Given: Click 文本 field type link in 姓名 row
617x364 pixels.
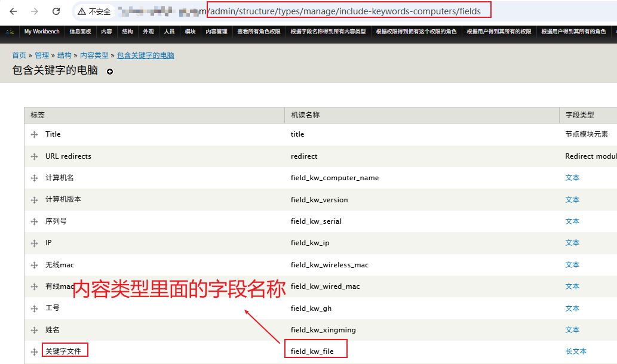Looking at the screenshot, I should [x=572, y=330].
